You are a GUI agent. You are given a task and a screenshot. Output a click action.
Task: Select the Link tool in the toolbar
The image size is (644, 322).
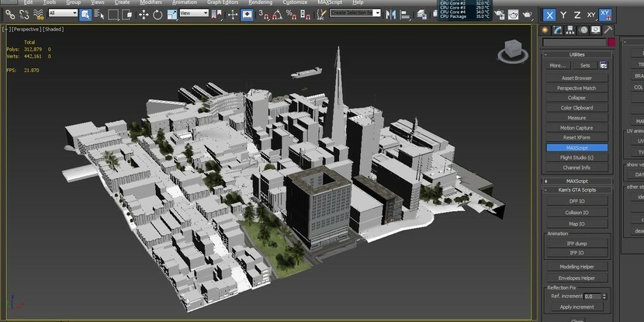[10, 14]
